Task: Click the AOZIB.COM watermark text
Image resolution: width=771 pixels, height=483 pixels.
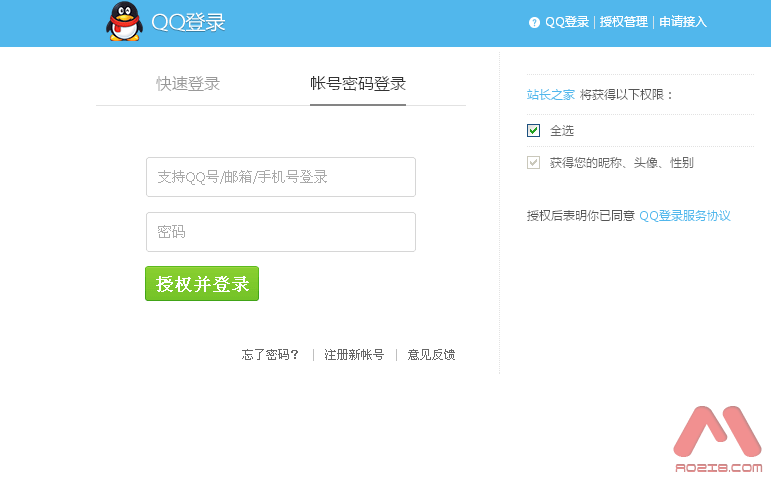Action: pos(718,468)
